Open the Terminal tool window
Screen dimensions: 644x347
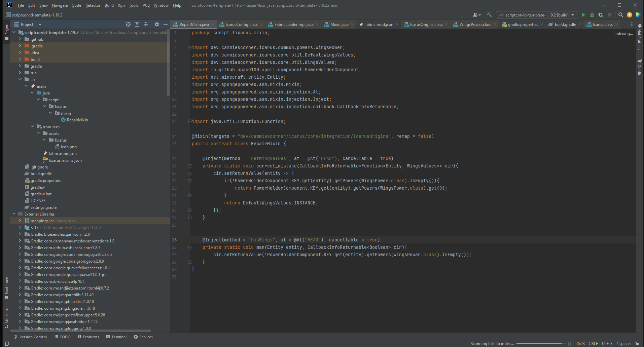click(x=116, y=337)
